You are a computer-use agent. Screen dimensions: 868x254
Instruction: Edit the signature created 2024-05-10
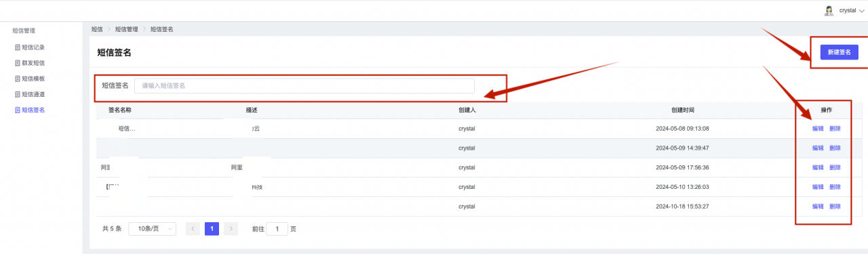(x=818, y=187)
